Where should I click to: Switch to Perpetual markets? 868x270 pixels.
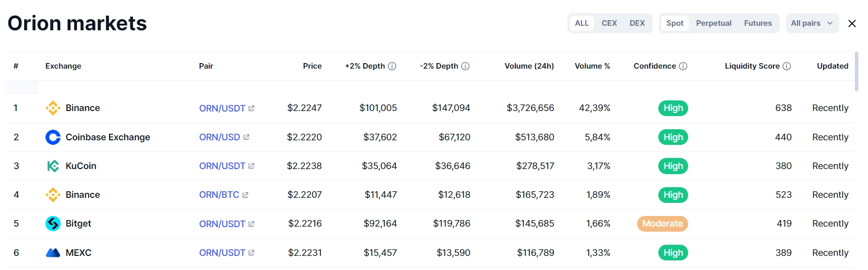714,23
